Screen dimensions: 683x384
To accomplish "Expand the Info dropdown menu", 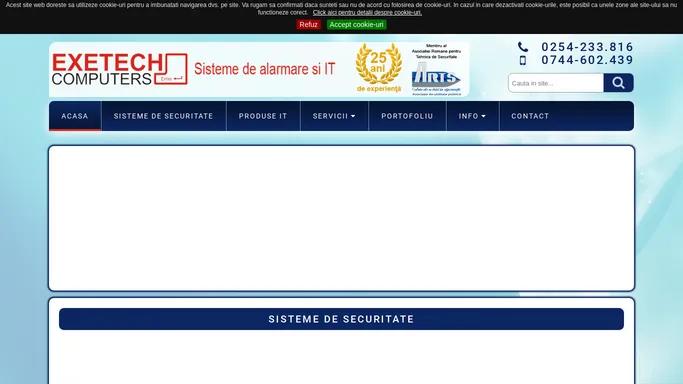I will tap(472, 116).
